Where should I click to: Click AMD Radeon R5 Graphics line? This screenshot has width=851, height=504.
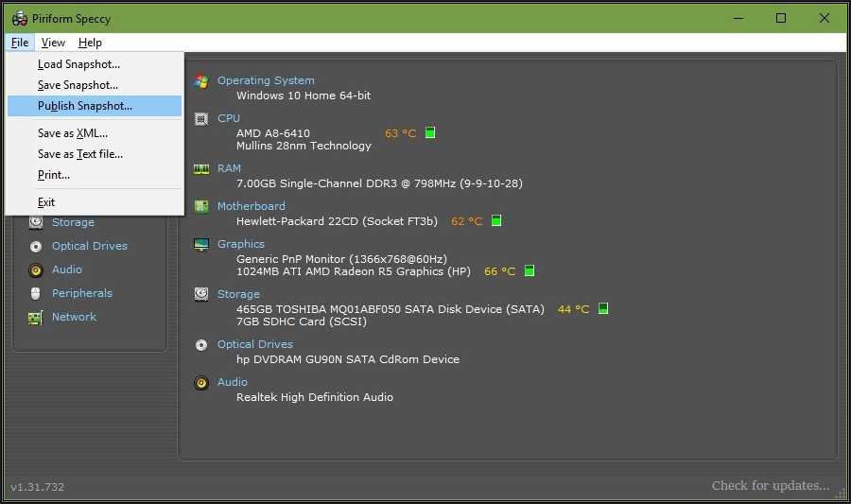coord(354,271)
